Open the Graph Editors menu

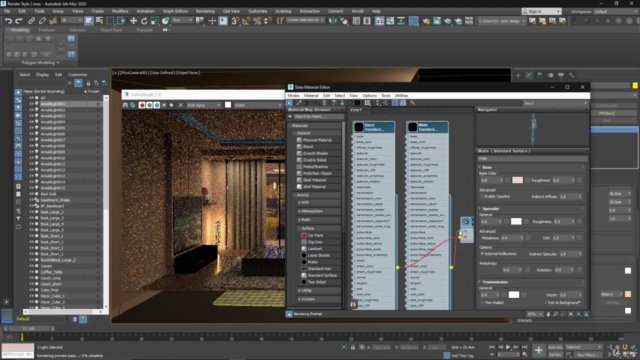pos(175,11)
